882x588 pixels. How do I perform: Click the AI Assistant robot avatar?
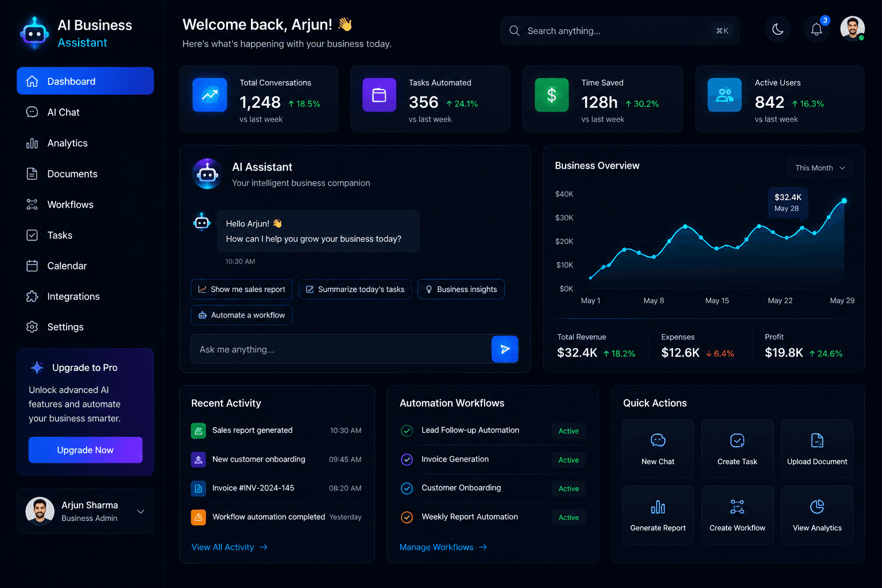(x=207, y=173)
